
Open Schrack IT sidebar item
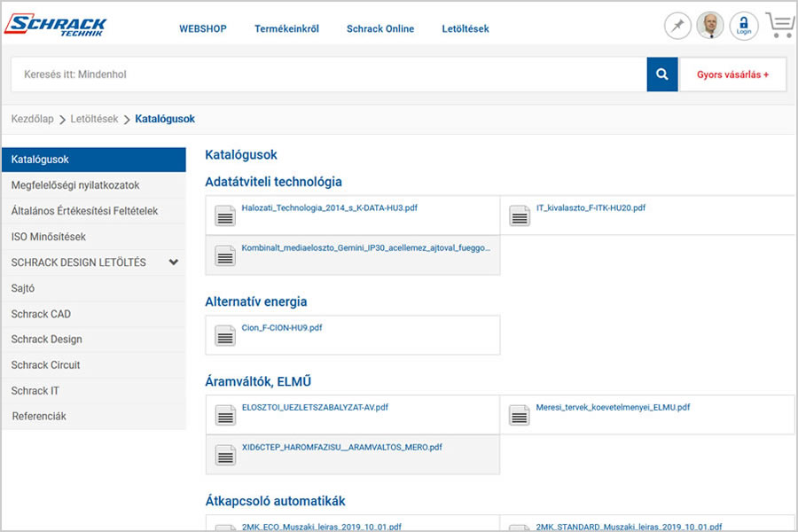pos(94,390)
